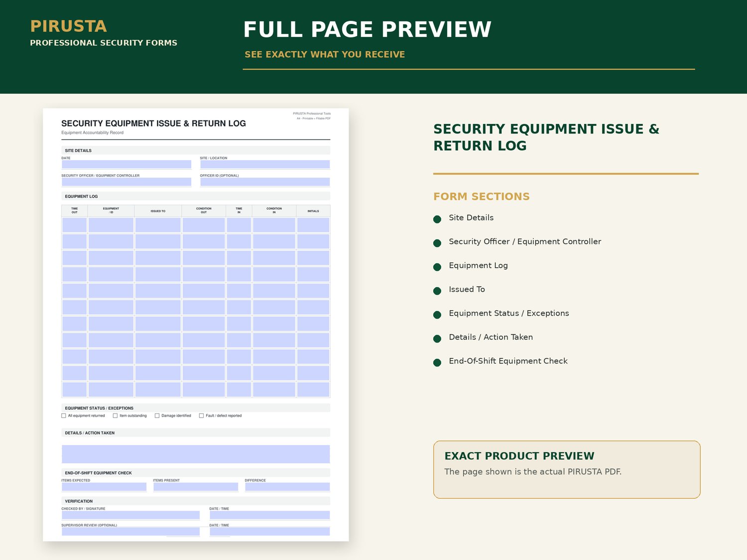This screenshot has height=560, width=747.
Task: Click the 'Form Sections' heading
Action: [482, 197]
